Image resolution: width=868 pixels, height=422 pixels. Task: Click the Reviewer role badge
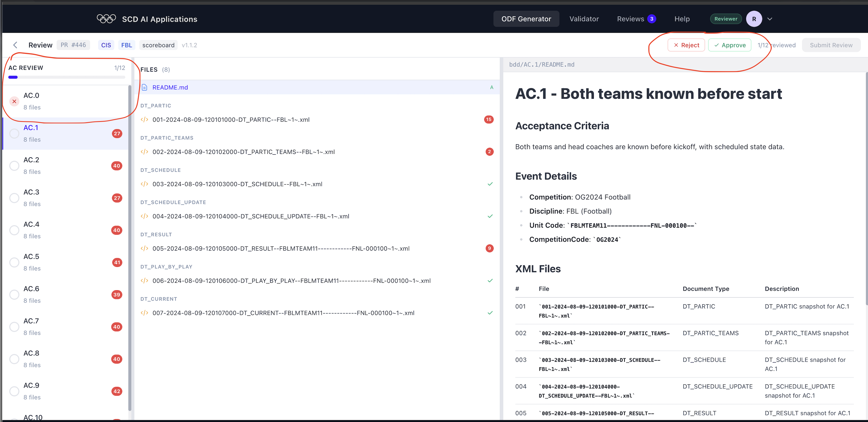[x=726, y=19]
